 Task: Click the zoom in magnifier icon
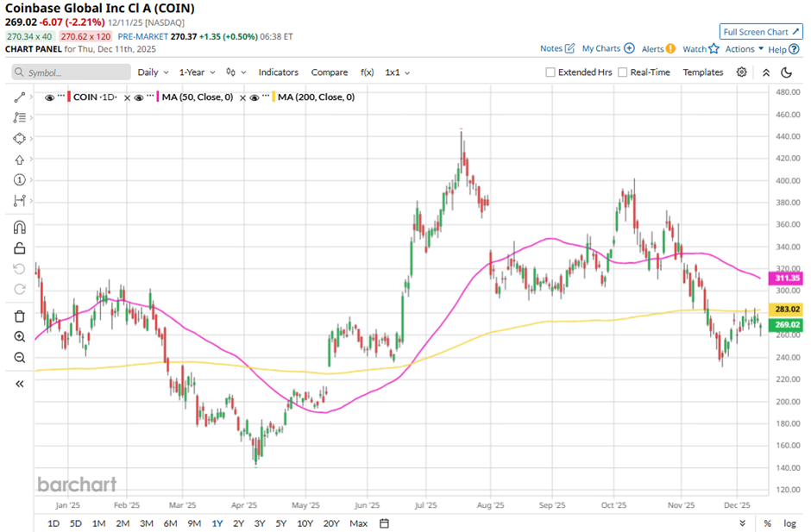(x=19, y=337)
